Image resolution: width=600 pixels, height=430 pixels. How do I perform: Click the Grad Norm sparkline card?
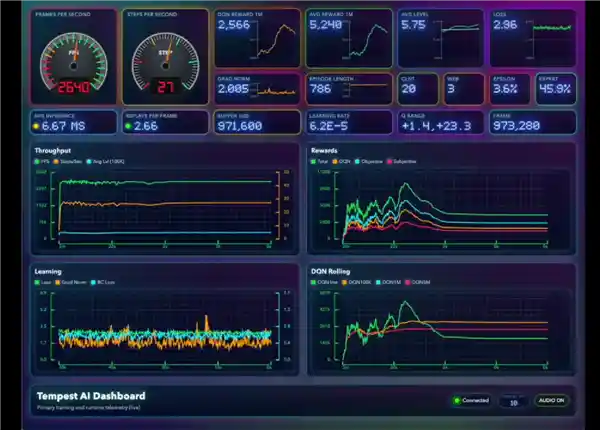[x=257, y=88]
